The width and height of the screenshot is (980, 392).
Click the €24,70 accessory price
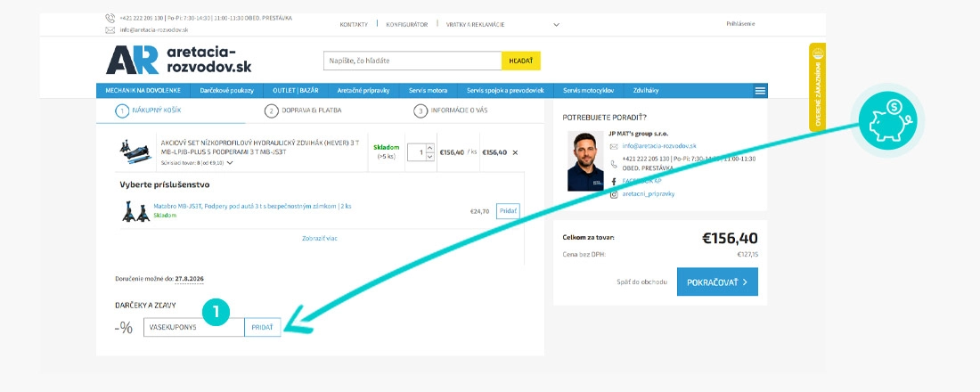click(x=479, y=211)
